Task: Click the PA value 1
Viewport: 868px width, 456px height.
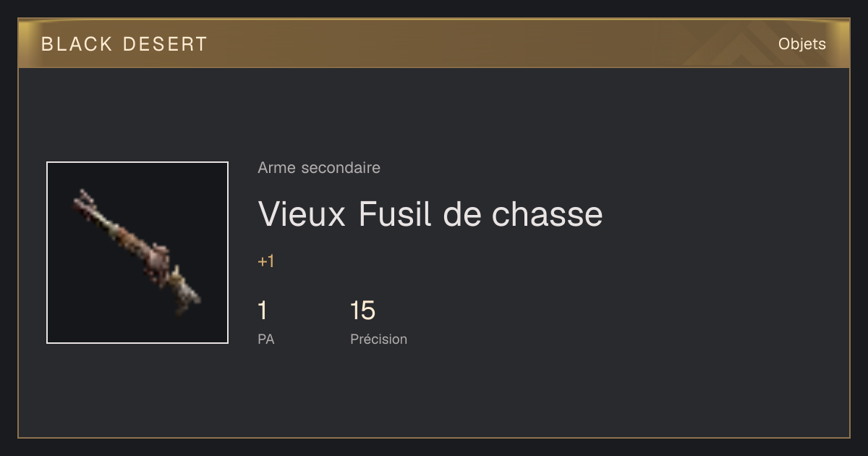Action: tap(263, 311)
